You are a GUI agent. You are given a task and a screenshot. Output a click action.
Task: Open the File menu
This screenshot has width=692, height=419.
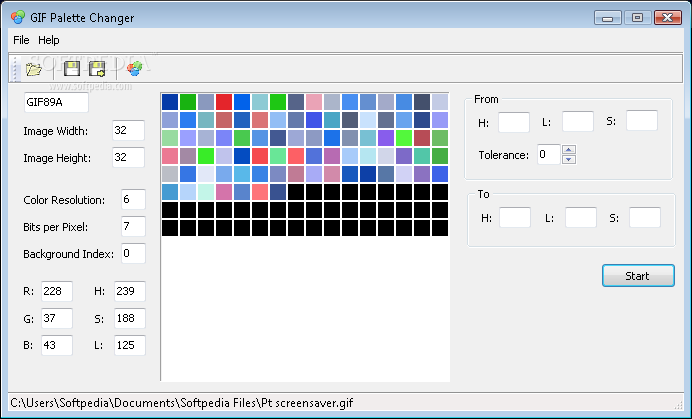[x=21, y=40]
